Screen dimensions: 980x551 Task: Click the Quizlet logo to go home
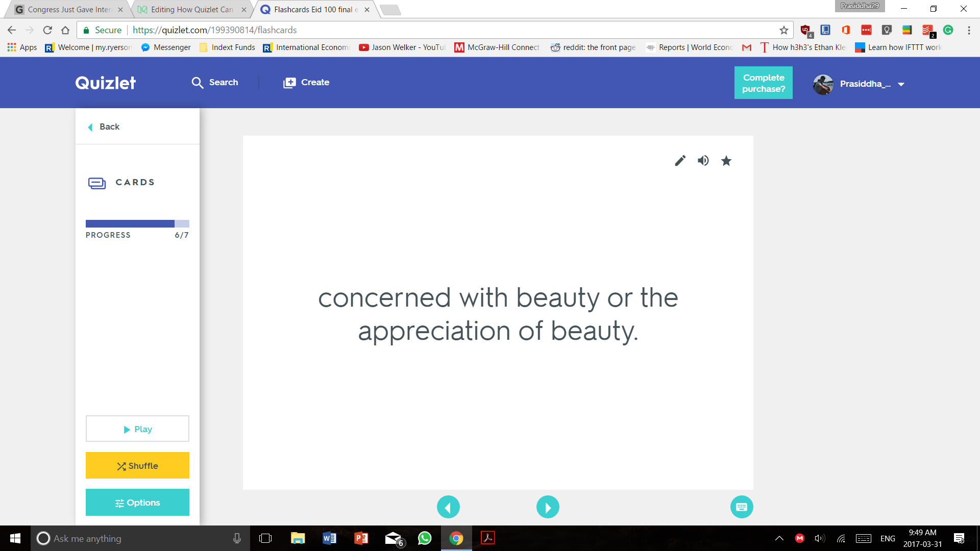[x=105, y=83]
